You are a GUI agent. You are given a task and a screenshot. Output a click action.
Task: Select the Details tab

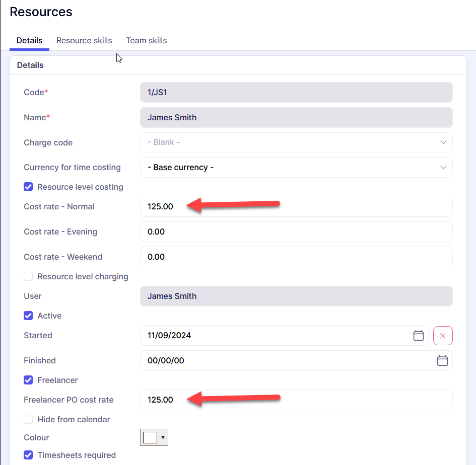[x=29, y=41]
